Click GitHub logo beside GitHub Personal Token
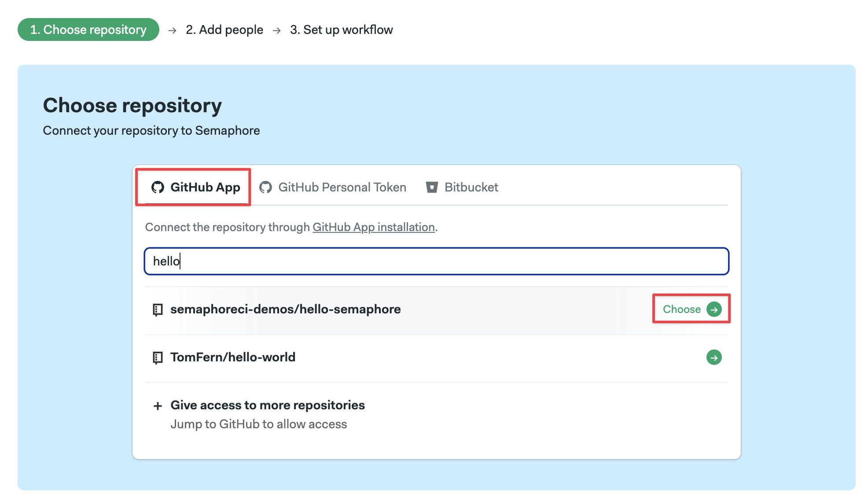Image resolution: width=868 pixels, height=500 pixels. [265, 187]
